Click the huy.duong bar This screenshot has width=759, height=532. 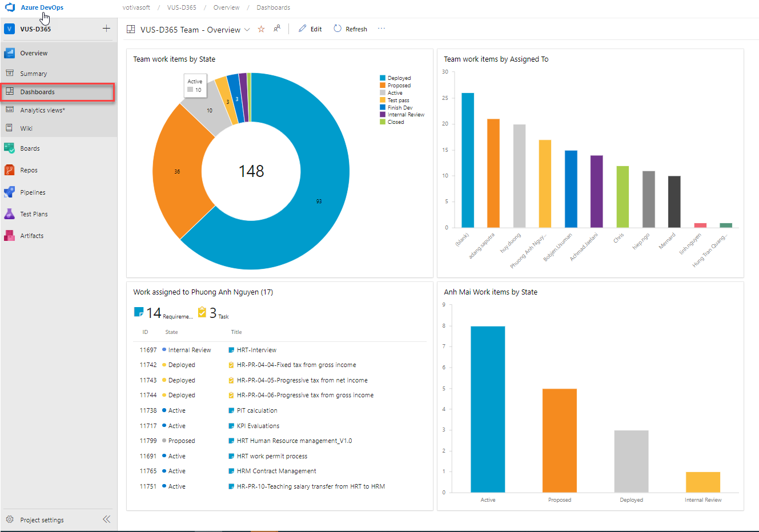pos(519,176)
